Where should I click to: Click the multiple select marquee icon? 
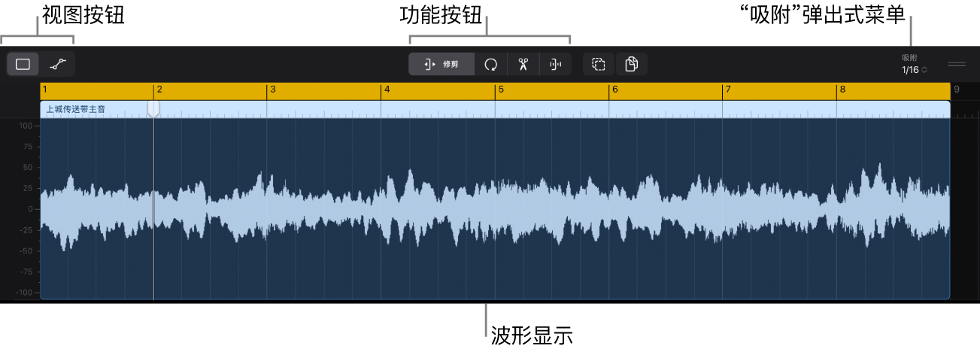(x=599, y=64)
